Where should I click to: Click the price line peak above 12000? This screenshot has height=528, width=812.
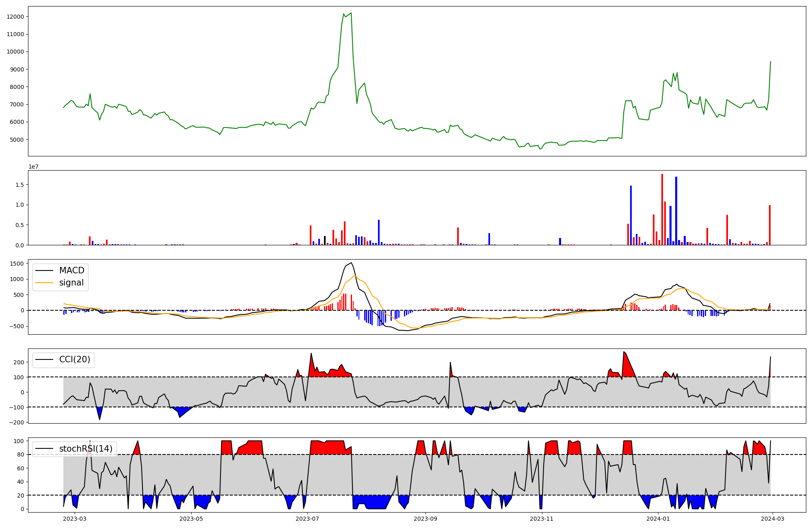pos(351,13)
